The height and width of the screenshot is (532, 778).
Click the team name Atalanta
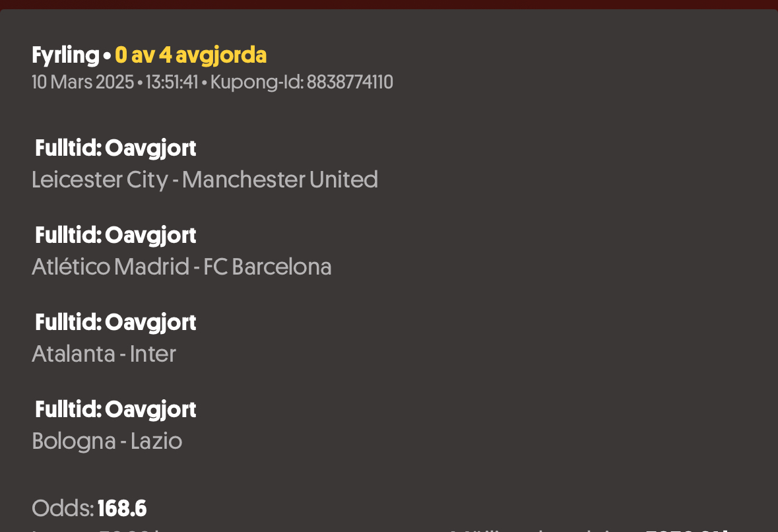tap(73, 354)
